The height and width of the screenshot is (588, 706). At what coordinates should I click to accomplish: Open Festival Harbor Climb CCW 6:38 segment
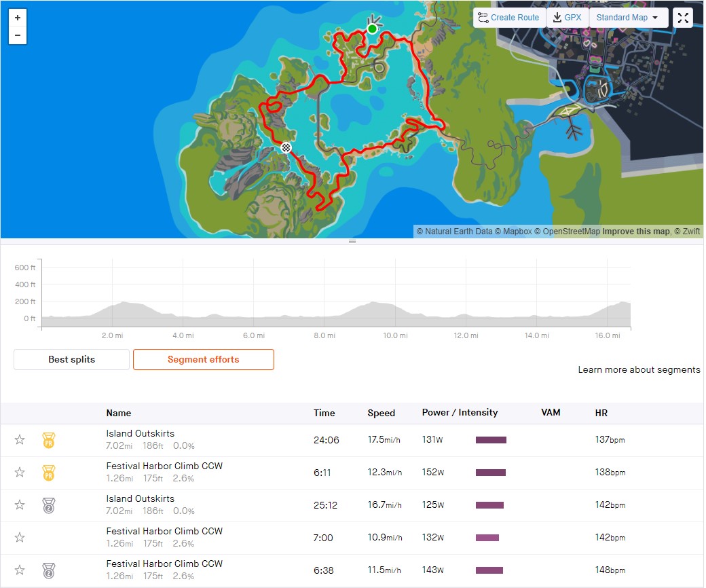click(x=165, y=565)
